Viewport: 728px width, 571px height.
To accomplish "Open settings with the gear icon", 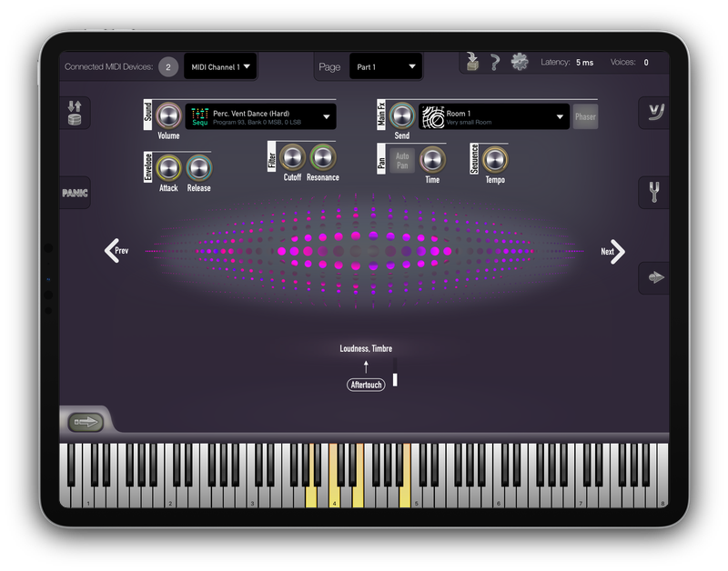I will coord(520,62).
